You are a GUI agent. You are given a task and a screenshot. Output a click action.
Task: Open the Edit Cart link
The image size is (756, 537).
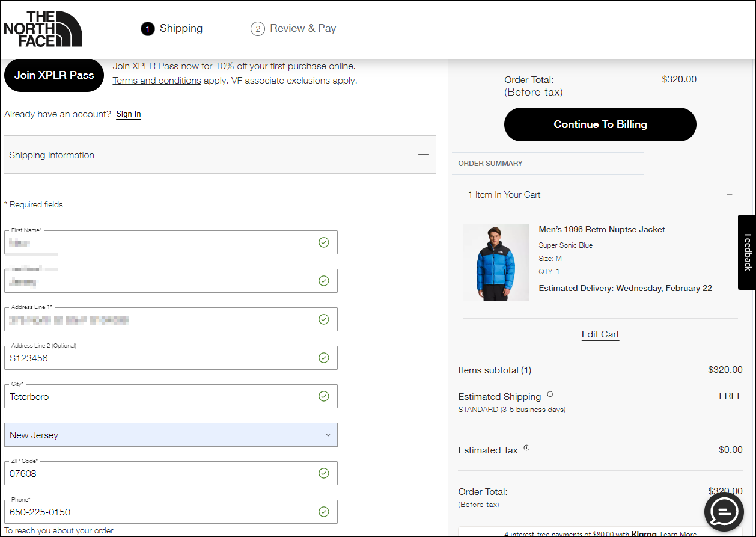click(x=600, y=334)
